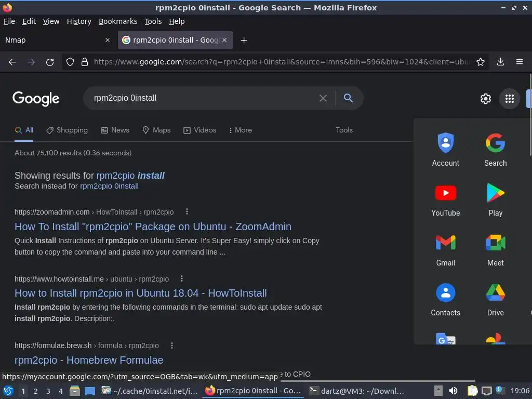The height and width of the screenshot is (399, 532).
Task: Open Gmail from apps panel
Action: click(445, 250)
